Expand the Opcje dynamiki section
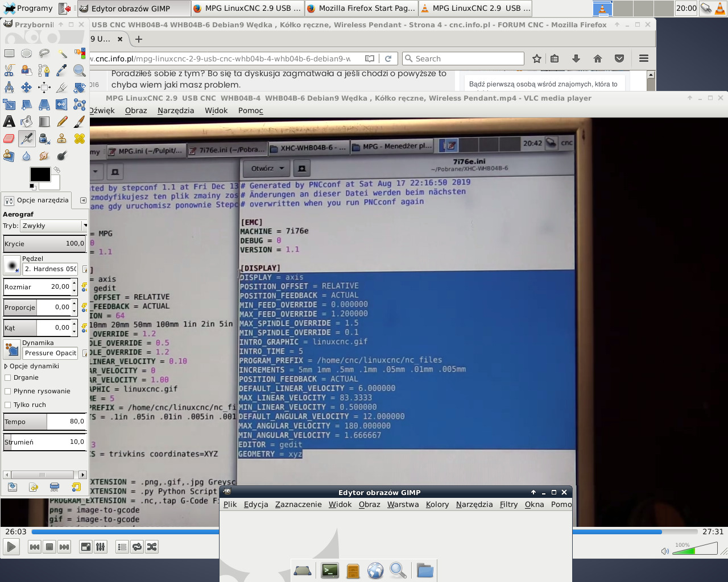728x582 pixels. (6, 366)
